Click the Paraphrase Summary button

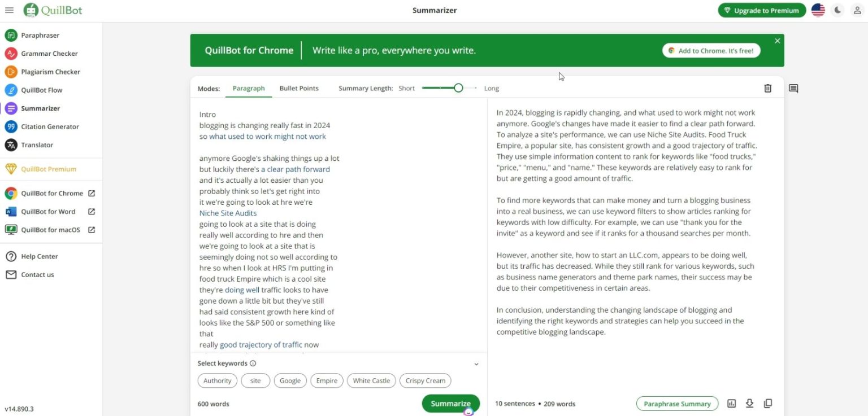point(677,404)
